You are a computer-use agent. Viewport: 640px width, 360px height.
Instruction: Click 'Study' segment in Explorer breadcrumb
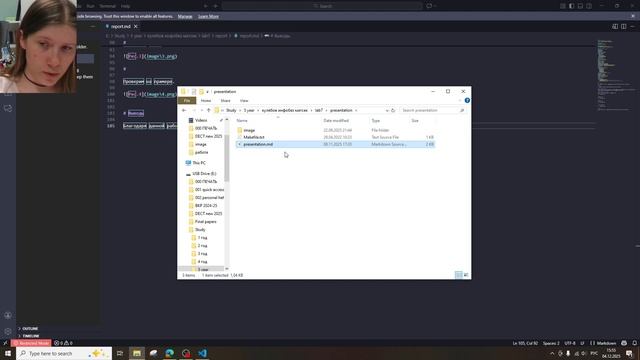(x=231, y=110)
